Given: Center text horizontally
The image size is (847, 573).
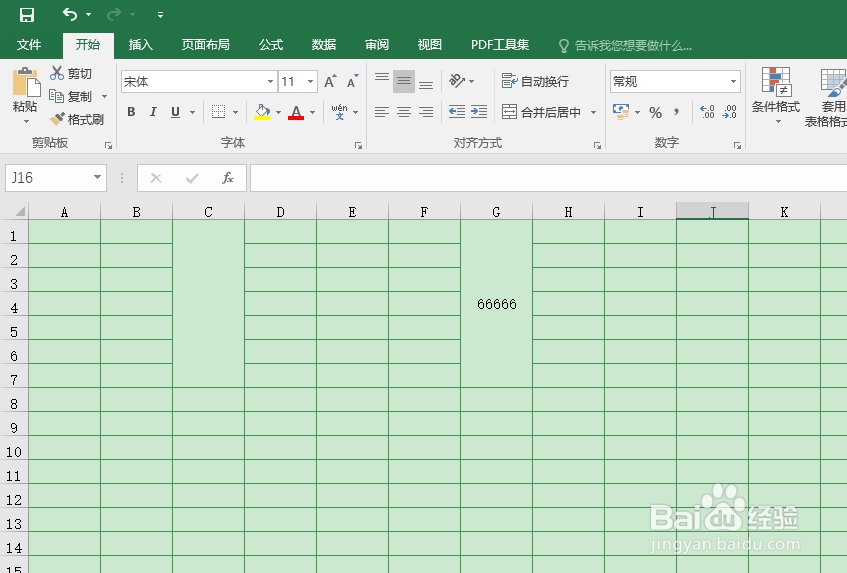Looking at the screenshot, I should (404, 112).
